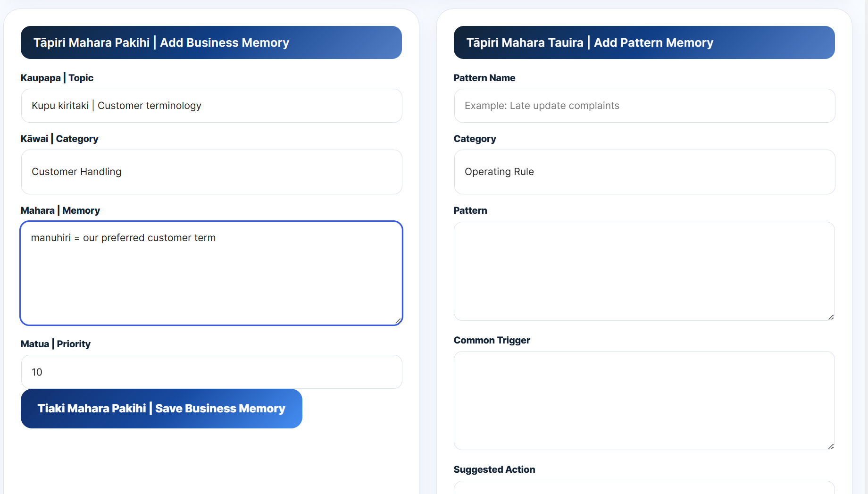Click the Common Trigger label

tap(492, 340)
